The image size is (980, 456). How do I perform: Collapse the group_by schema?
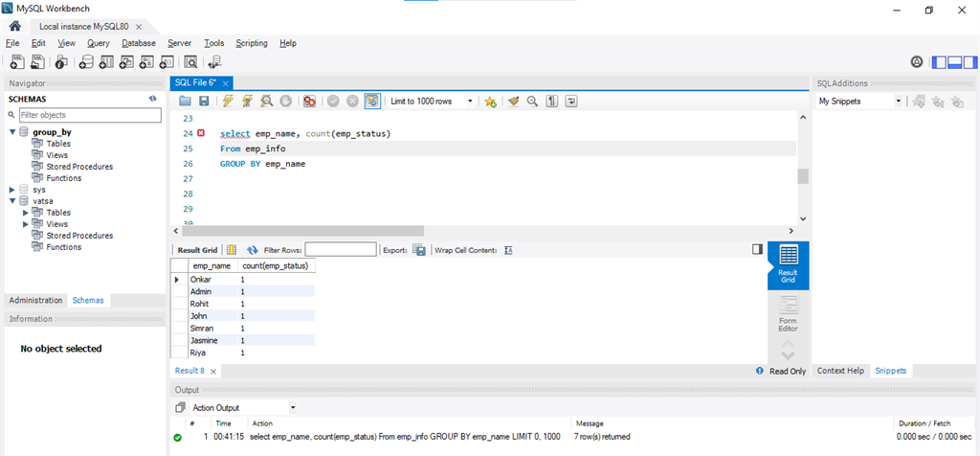[12, 132]
